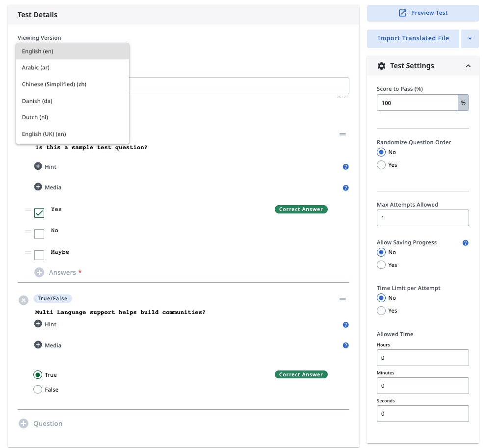Viewport: 499px width, 448px height.
Task: Click the Hours input field
Action: [x=422, y=358]
